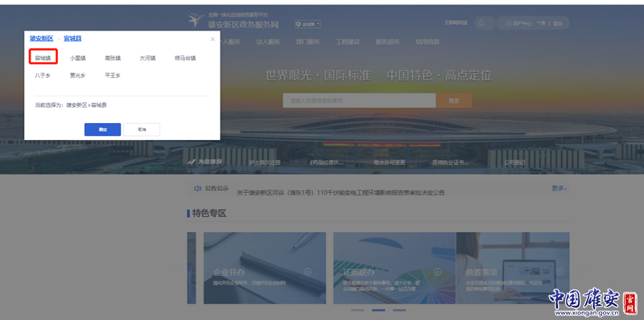The height and width of the screenshot is (320, 644).
Task: Click the 更多 link in announcements
Action: [x=559, y=188]
